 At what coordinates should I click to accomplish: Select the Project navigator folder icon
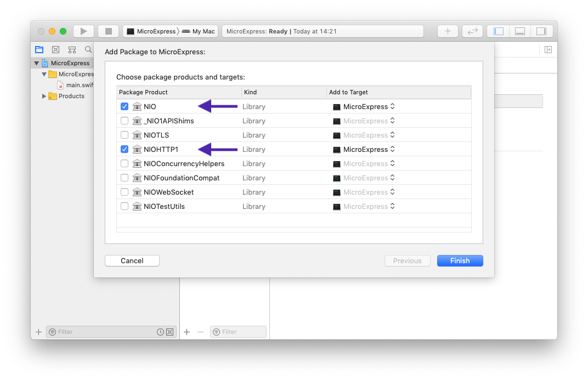(x=39, y=49)
